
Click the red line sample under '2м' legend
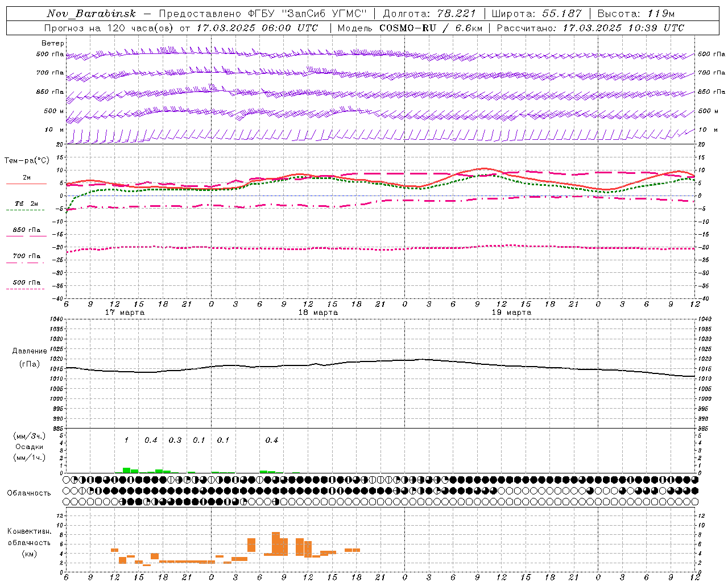click(x=26, y=184)
